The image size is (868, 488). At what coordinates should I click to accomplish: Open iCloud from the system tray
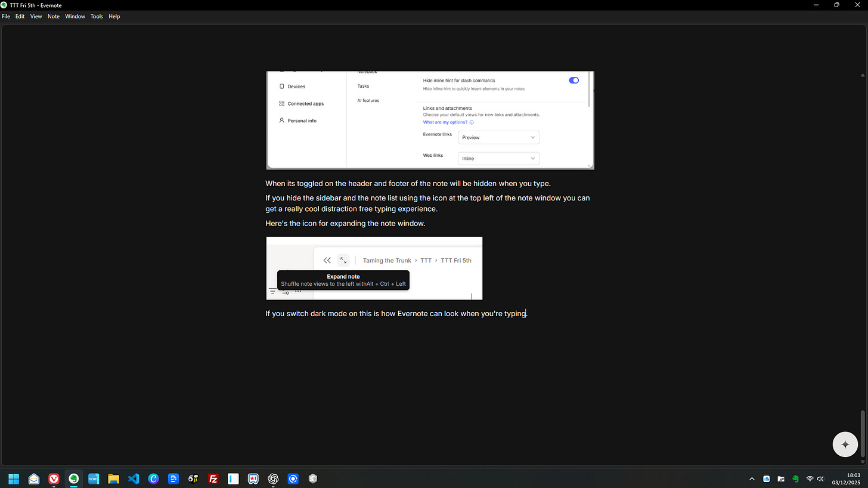pyautogui.click(x=767, y=478)
